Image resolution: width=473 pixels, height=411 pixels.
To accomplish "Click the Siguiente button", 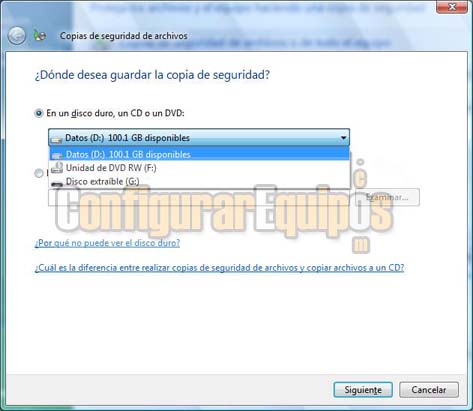I will pos(363,390).
